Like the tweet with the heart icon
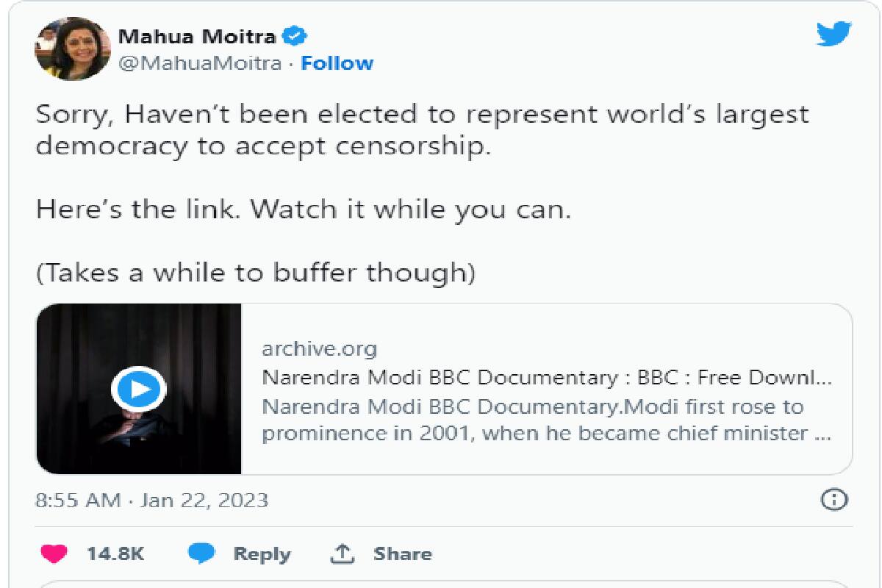The image size is (882, 588). [x=54, y=553]
